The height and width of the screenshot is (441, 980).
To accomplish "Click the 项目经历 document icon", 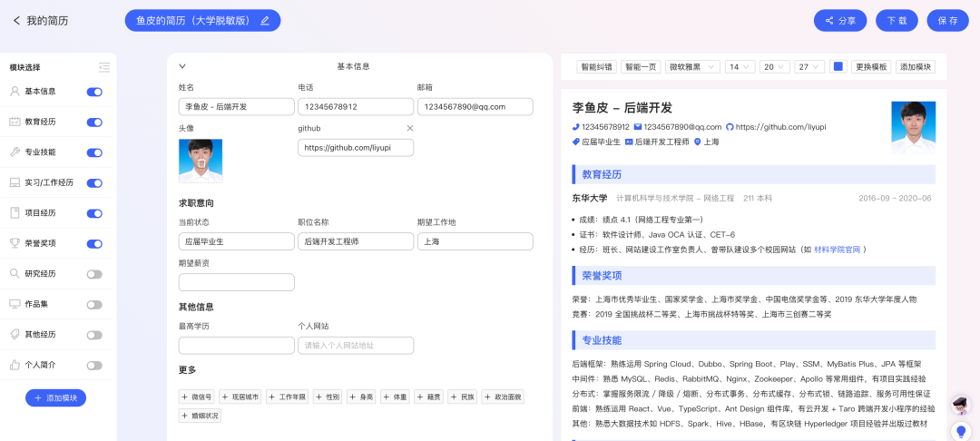I will click(15, 213).
